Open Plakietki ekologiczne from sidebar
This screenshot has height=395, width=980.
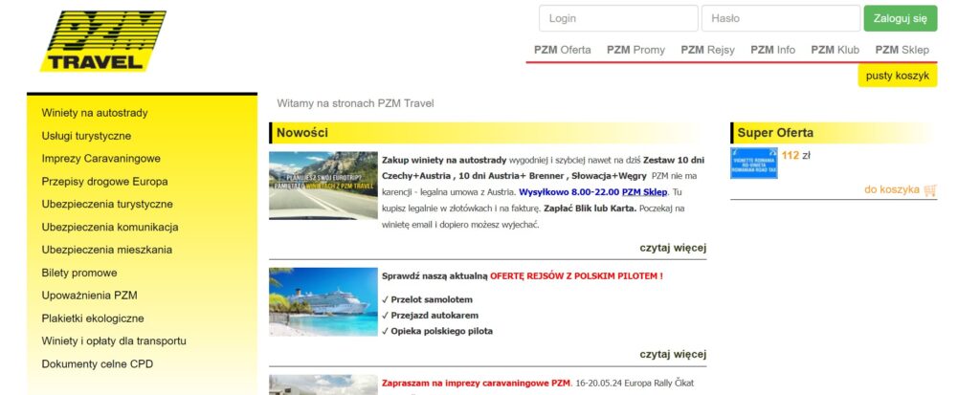click(x=93, y=318)
